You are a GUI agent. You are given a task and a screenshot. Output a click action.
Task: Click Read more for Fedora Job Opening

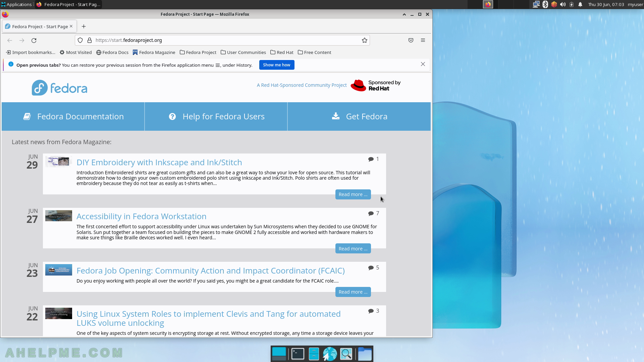tap(353, 292)
